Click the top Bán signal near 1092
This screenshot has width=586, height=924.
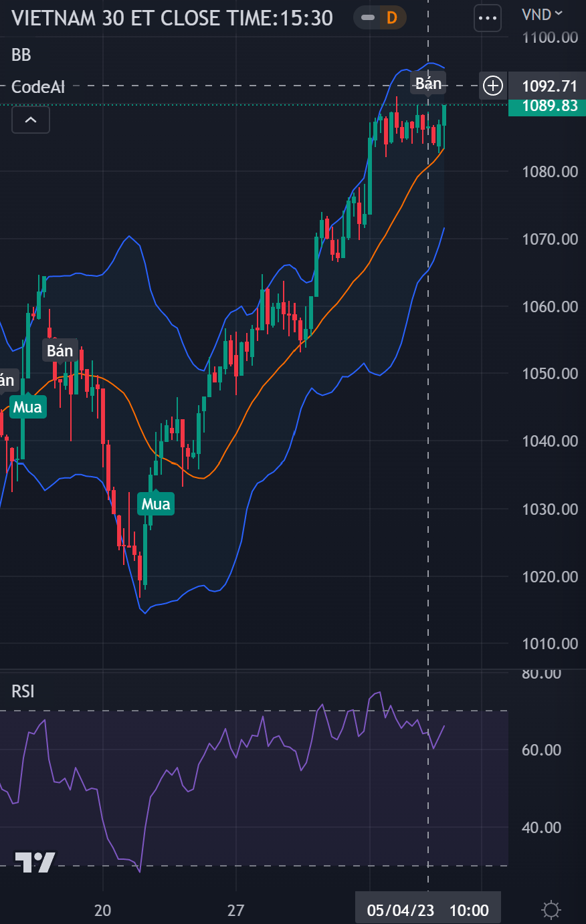click(429, 83)
